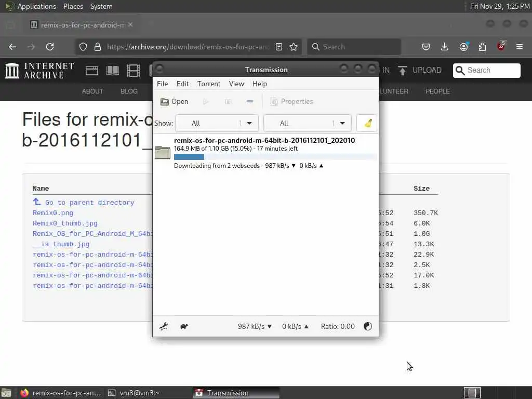Expand the second 'All' filter dropdown
532x399 pixels.
tap(308, 123)
